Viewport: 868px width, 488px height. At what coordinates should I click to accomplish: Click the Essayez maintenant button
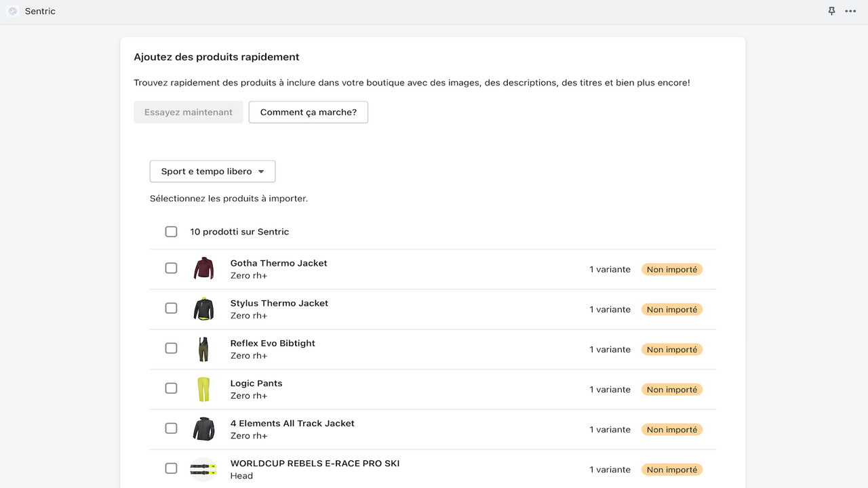189,113
